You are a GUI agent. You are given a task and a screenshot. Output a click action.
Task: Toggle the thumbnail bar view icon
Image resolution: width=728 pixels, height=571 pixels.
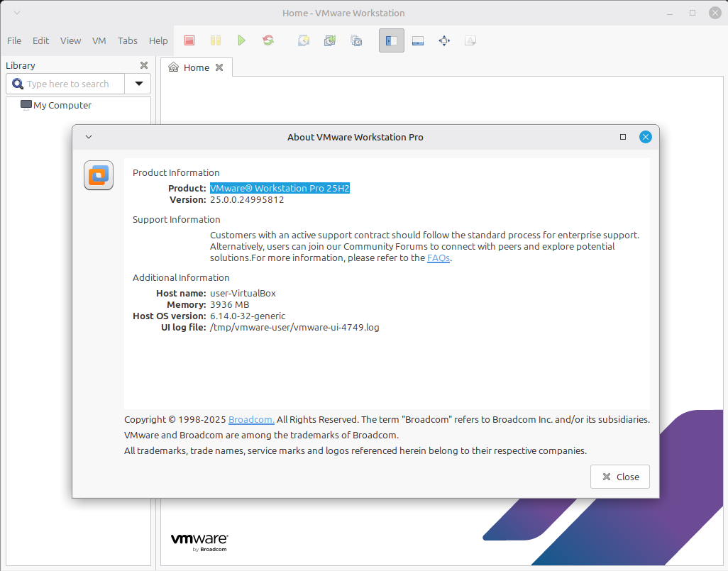(x=418, y=40)
